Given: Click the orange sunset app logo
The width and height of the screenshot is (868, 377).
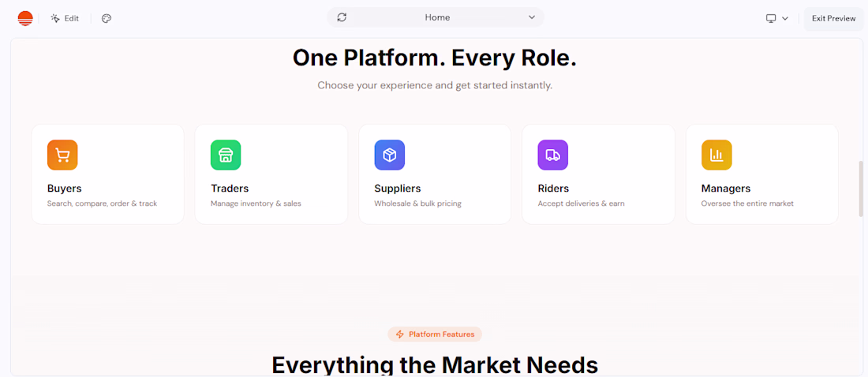Looking at the screenshot, I should click(x=25, y=18).
